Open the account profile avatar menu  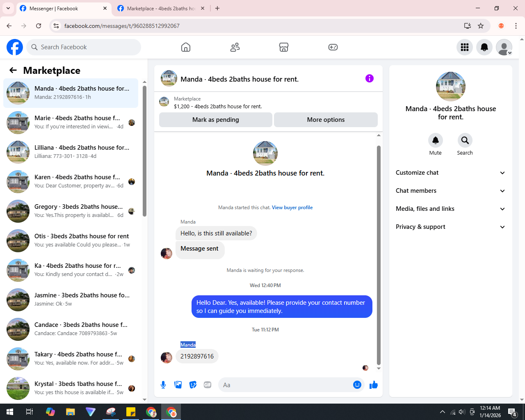504,47
